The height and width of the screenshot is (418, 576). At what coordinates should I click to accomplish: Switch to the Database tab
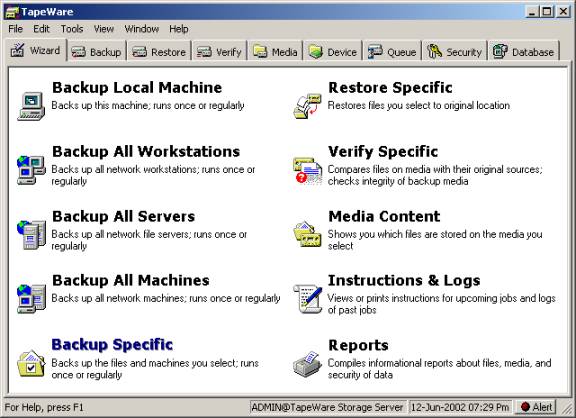coord(523,52)
